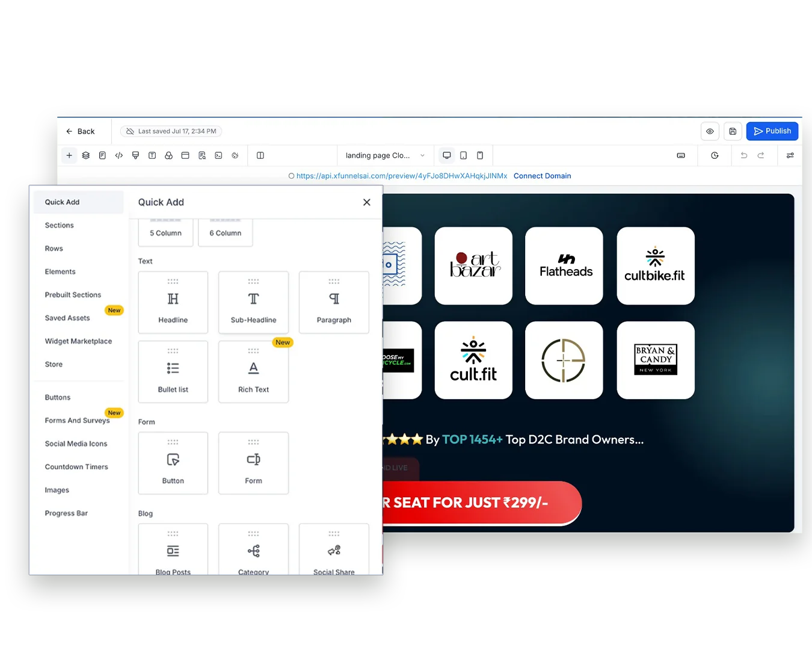Open Images category
This screenshot has width=812, height=650.
click(57, 490)
